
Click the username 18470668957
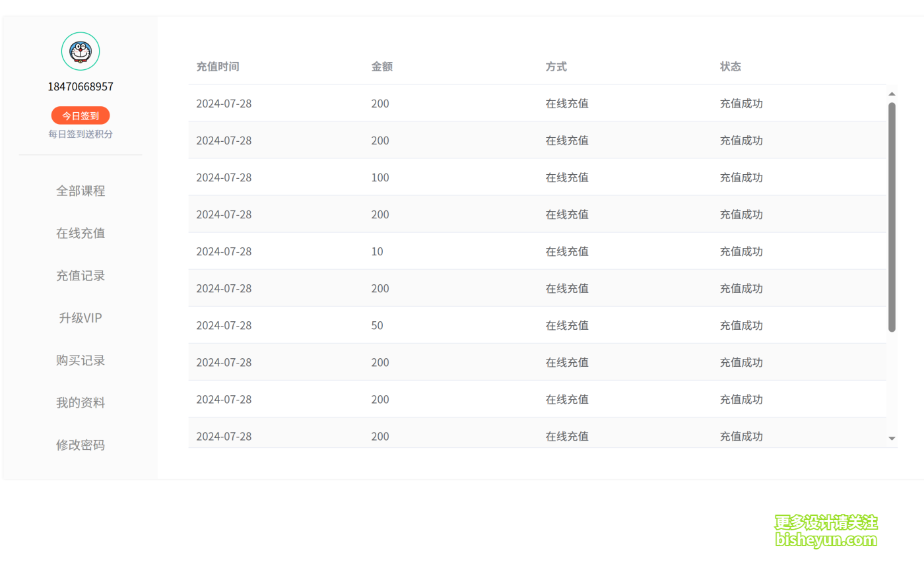[81, 86]
